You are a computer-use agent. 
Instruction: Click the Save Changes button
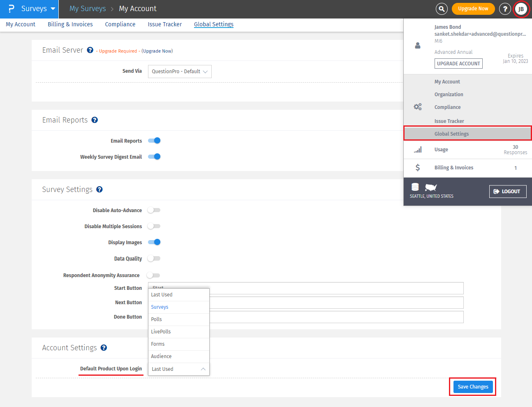coord(473,387)
